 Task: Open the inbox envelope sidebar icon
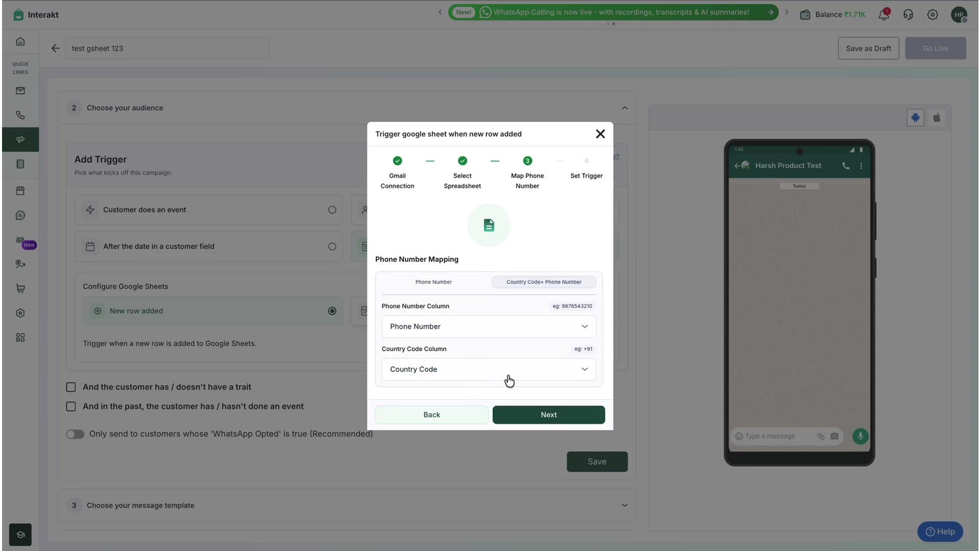(x=20, y=91)
